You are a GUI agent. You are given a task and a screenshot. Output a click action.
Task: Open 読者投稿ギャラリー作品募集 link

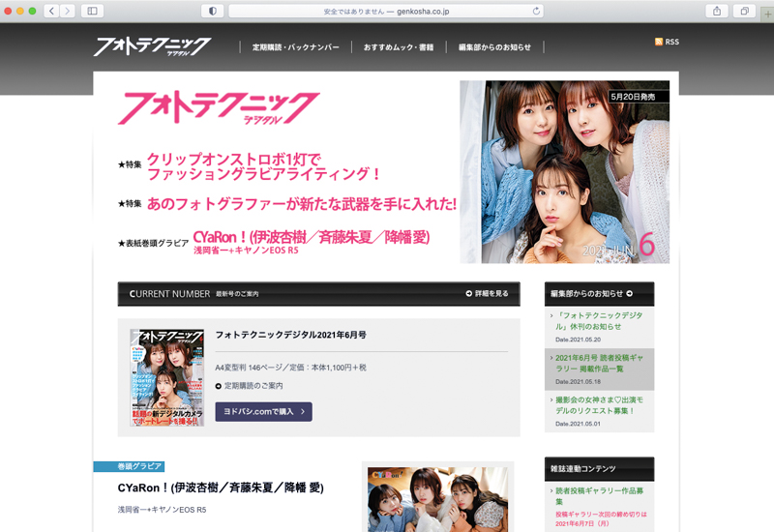[599, 496]
